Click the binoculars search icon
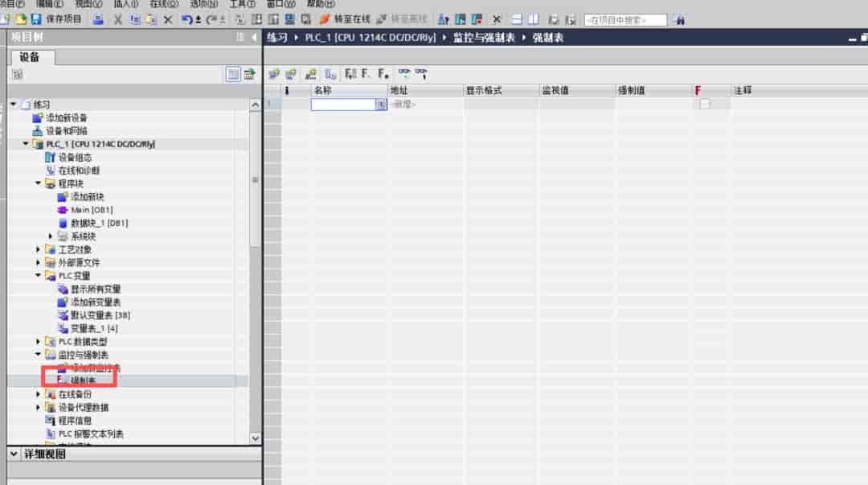The image size is (868, 485). tap(680, 20)
